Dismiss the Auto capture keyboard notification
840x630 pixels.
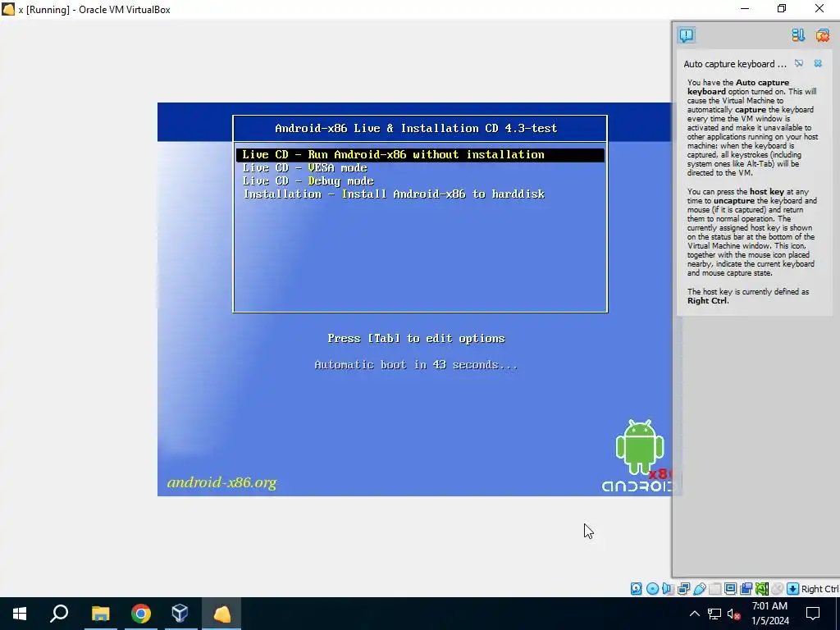(818, 64)
